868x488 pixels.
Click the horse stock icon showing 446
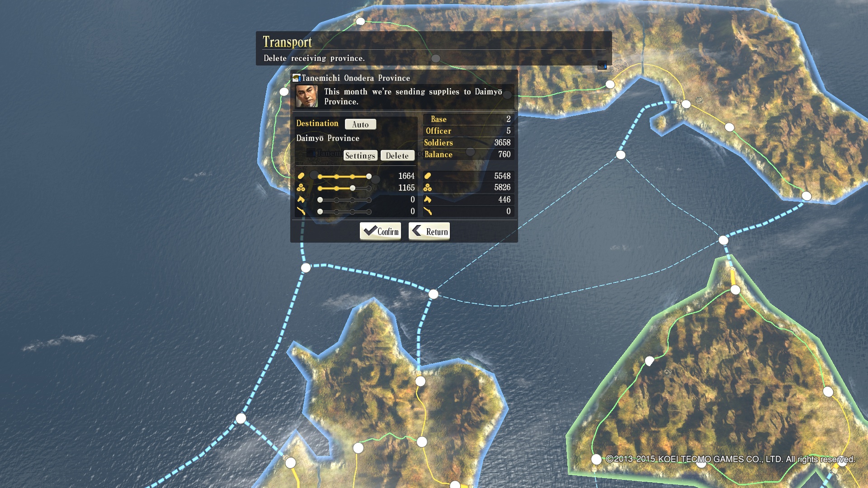[x=428, y=199]
